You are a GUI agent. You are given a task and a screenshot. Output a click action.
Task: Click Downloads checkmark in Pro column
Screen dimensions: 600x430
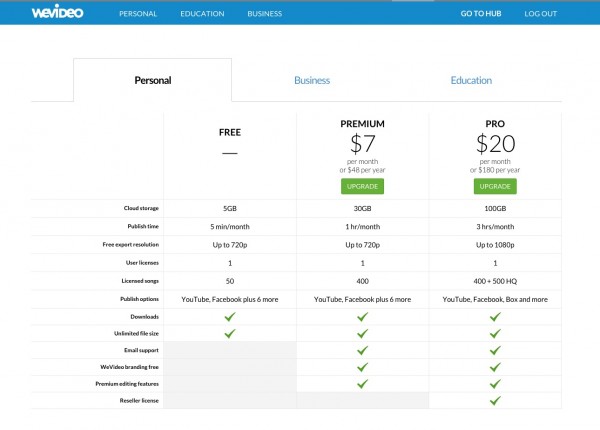[495, 317]
